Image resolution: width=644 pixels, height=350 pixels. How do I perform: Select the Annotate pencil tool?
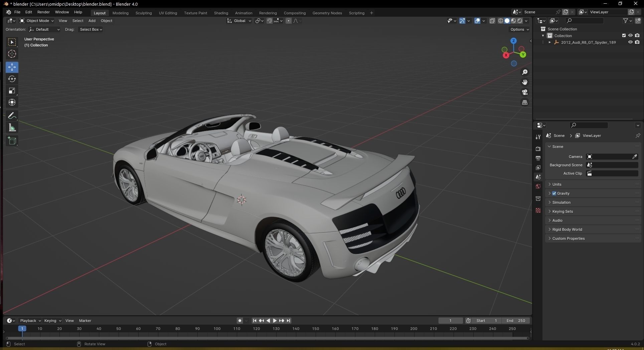click(12, 116)
